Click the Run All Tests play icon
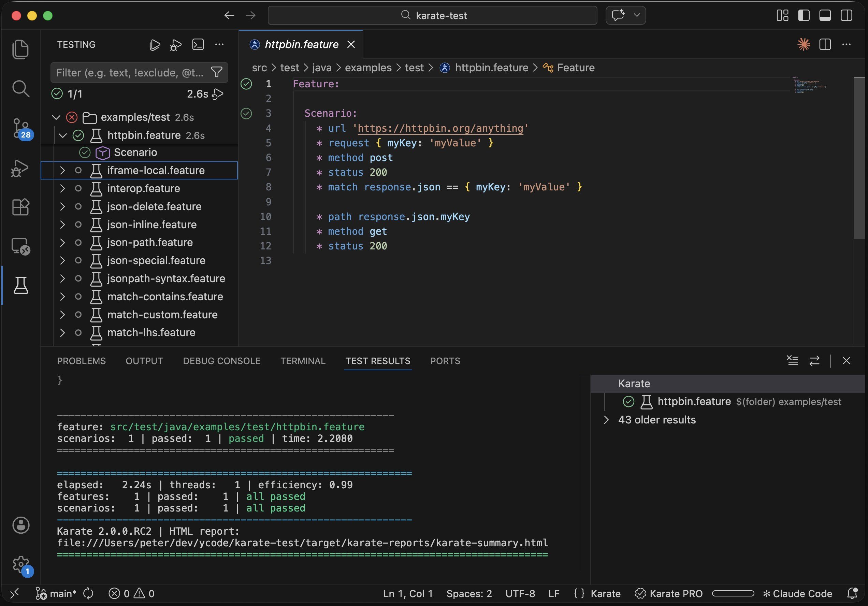The width and height of the screenshot is (868, 606). [x=155, y=45]
